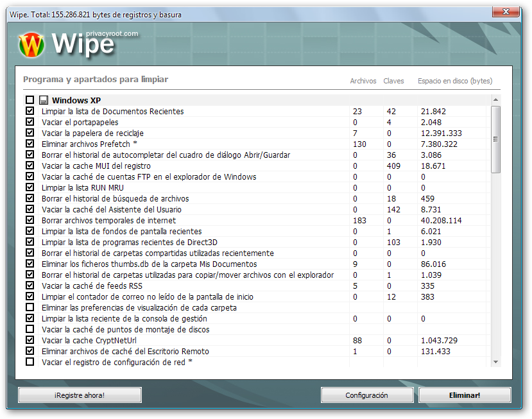Open the Configuración settings button
Image resolution: width=532 pixels, height=419 pixels.
coord(366,395)
